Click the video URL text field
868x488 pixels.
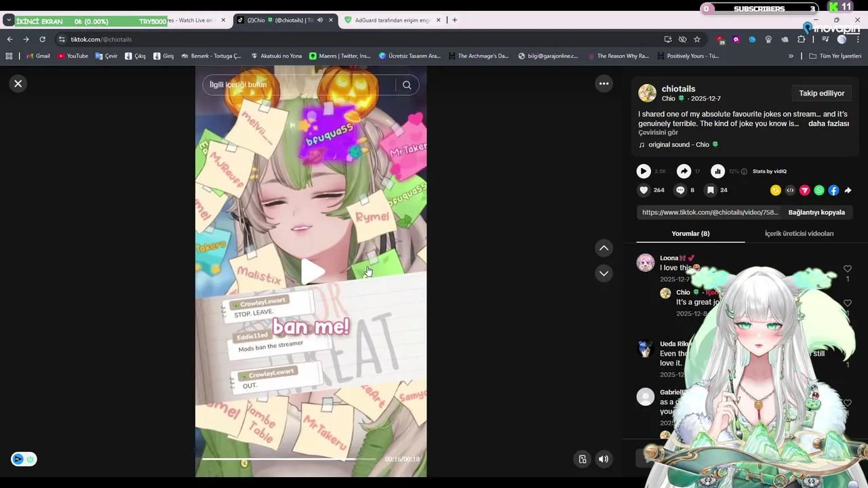710,212
